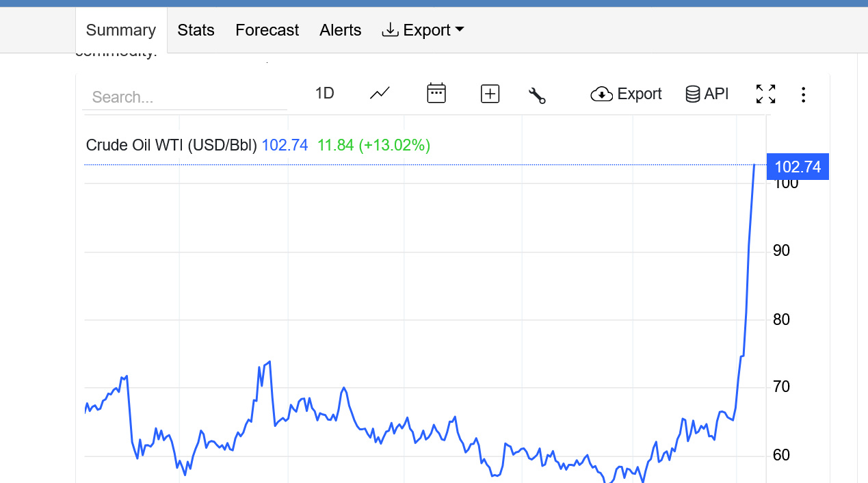Toggle fullscreen chart view
This screenshot has height=483, width=868.
point(766,94)
